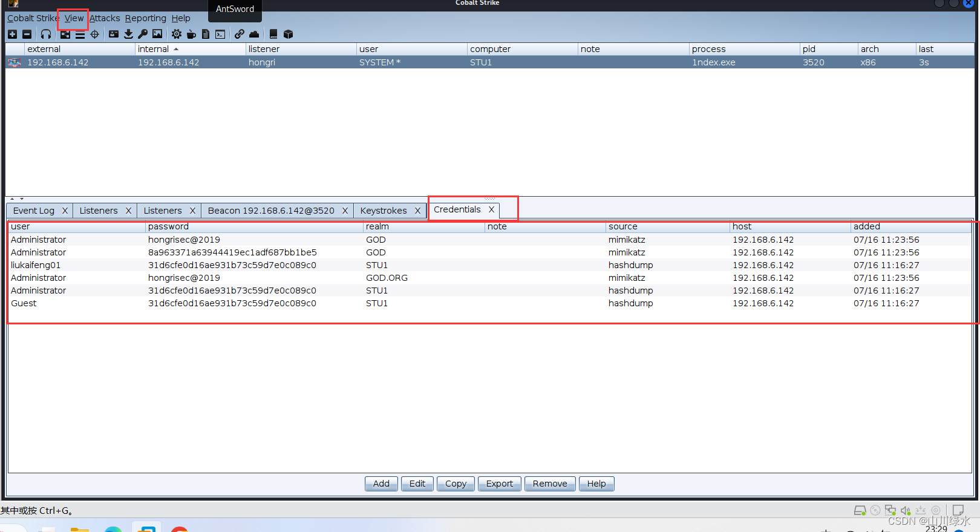Image resolution: width=980 pixels, height=532 pixels.
Task: Click the Copy button
Action: pos(456,484)
